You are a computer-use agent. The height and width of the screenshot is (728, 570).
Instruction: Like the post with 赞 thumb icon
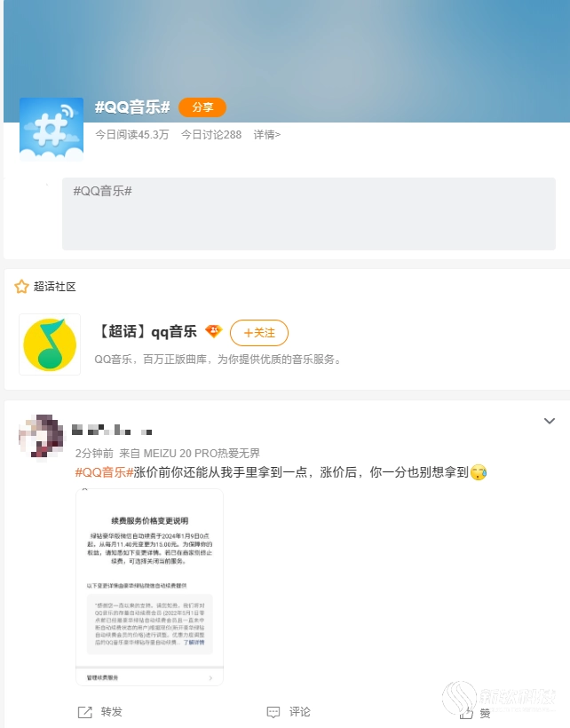click(466, 713)
